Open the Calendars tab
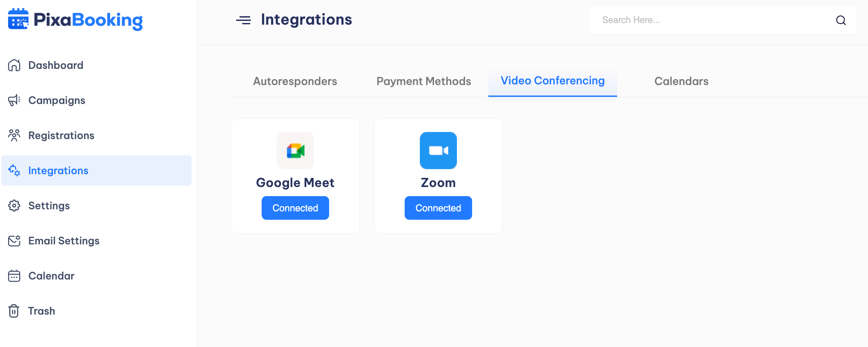868x347 pixels. [x=682, y=81]
